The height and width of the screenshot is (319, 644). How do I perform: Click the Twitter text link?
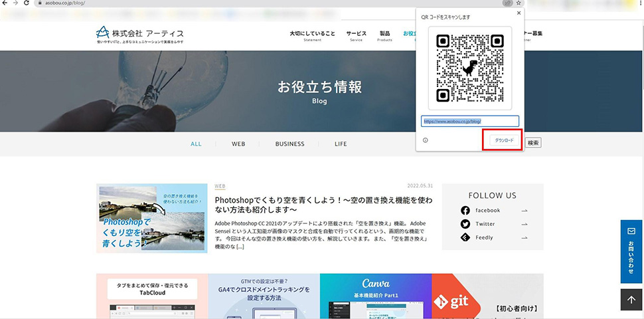click(x=485, y=224)
